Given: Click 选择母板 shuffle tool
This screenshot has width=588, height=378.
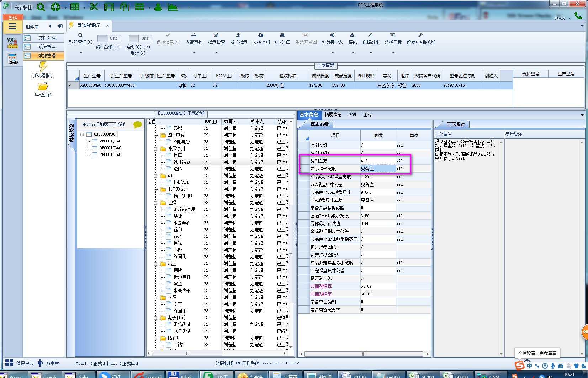Looking at the screenshot, I should point(393,39).
